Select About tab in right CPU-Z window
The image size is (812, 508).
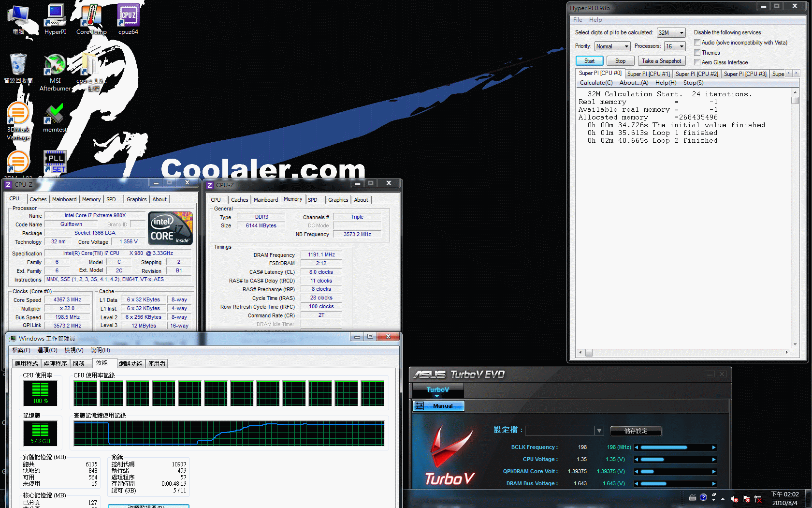[x=361, y=200]
